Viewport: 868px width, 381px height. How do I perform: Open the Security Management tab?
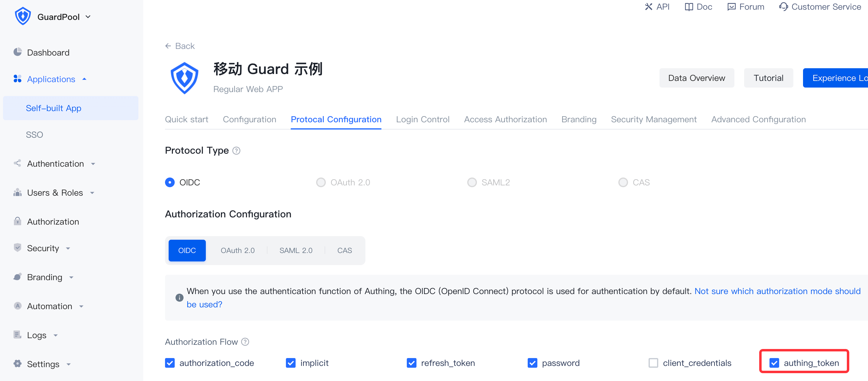[x=653, y=119]
